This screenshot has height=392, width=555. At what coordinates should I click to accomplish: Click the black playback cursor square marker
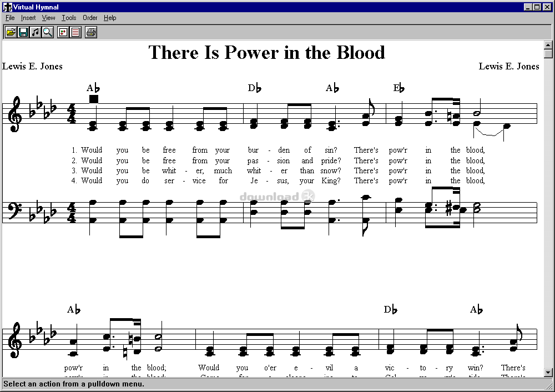[x=93, y=99]
